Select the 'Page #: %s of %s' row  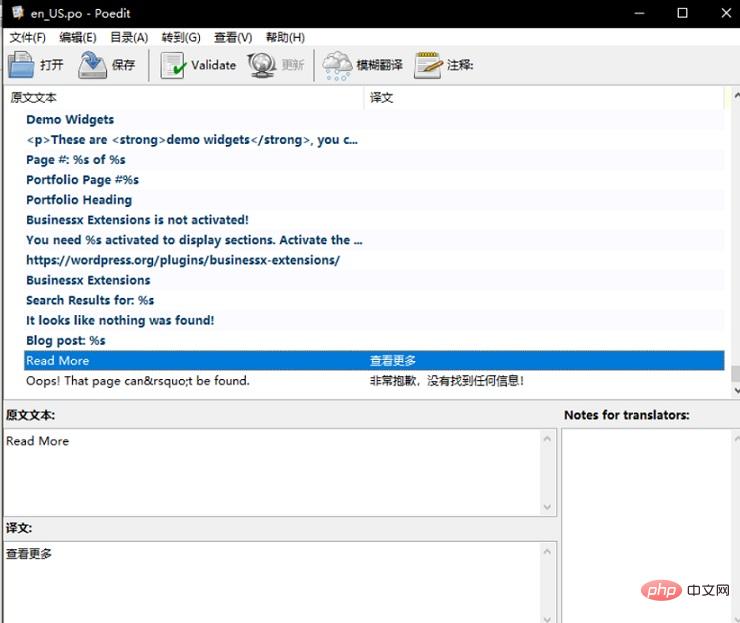coord(374,160)
